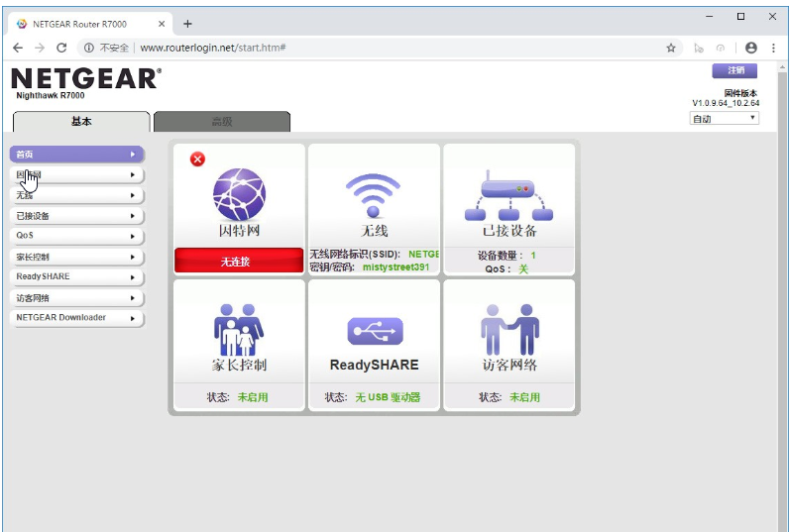This screenshot has height=532, width=789.
Task: Click the ReadySHARE USB icon
Action: click(375, 331)
